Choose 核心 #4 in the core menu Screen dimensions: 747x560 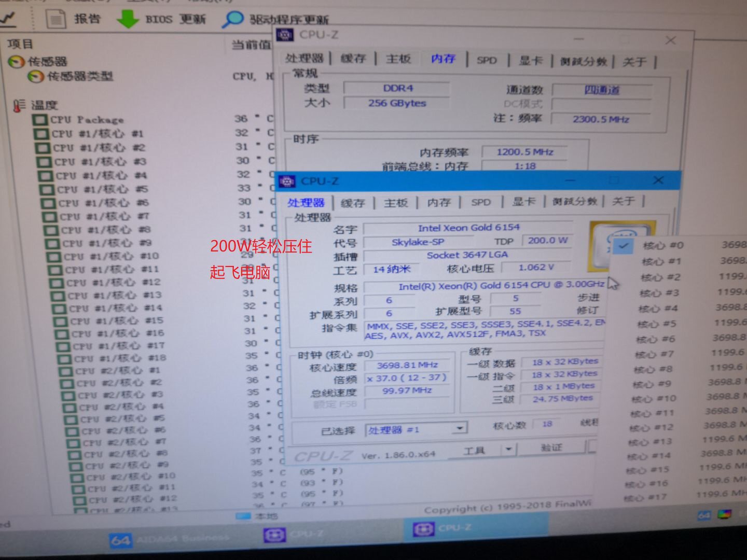tap(658, 309)
